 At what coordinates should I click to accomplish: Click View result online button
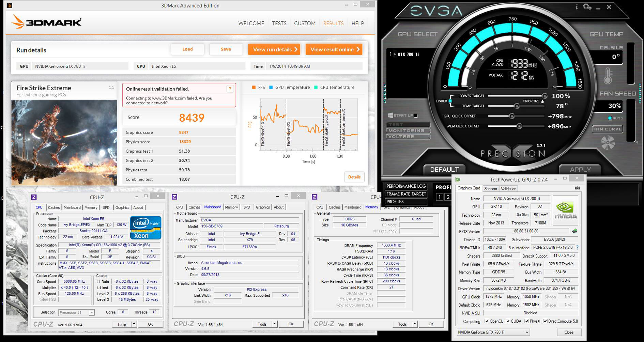334,49
